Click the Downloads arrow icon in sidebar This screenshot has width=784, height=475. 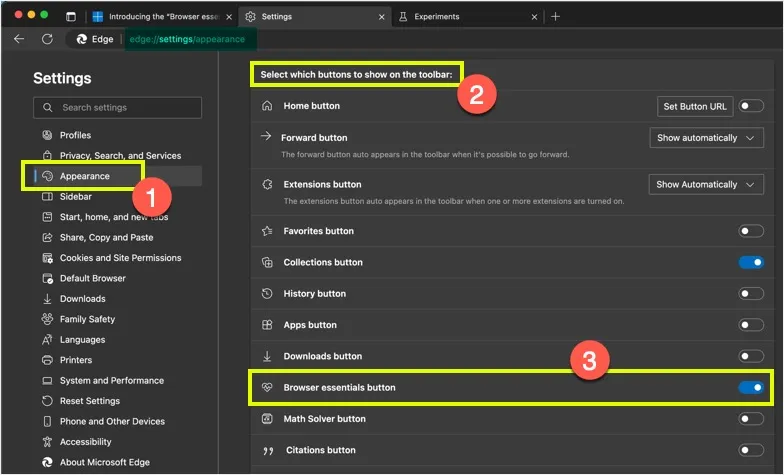[47, 299]
